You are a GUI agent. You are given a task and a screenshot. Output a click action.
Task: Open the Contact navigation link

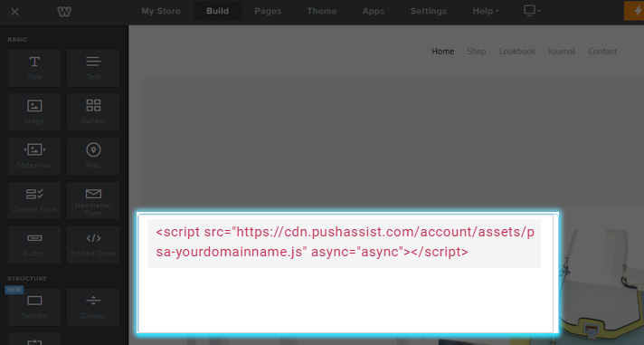pyautogui.click(x=602, y=52)
